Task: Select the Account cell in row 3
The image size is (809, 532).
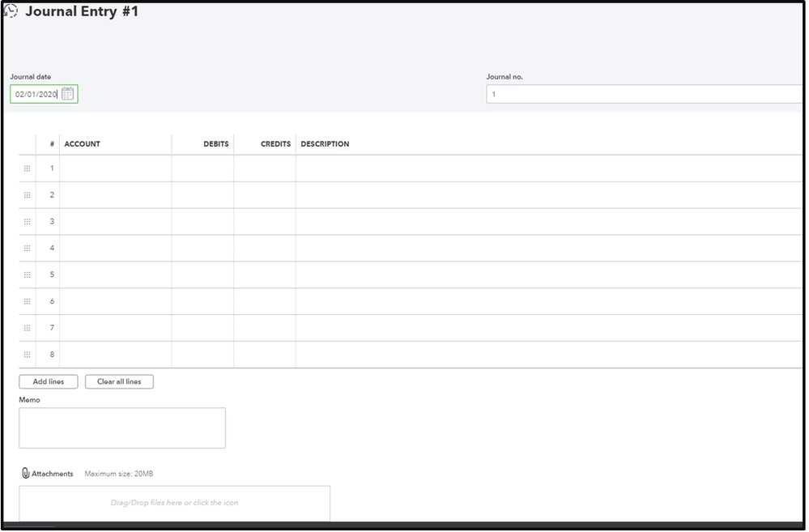Action: [116, 222]
